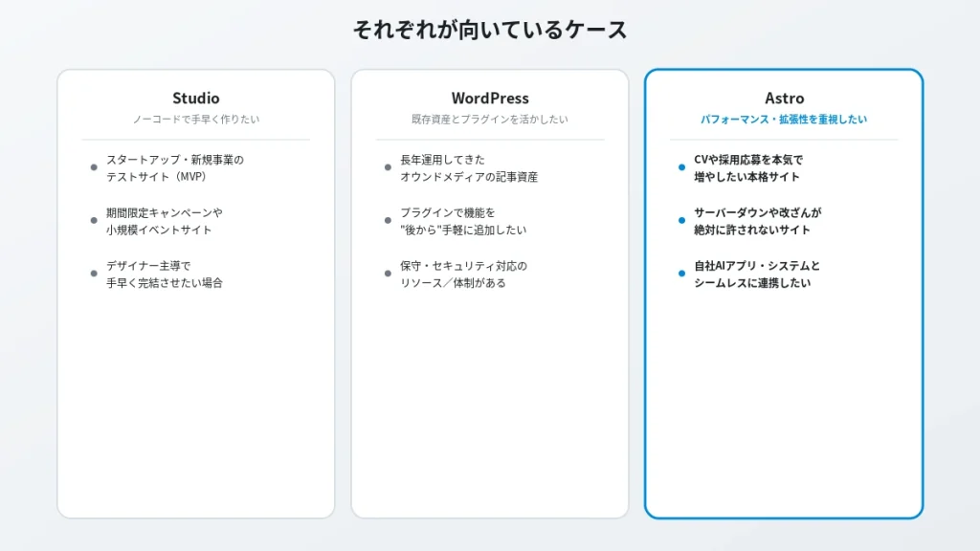This screenshot has height=551, width=980.
Task: Click bullet dot beside プラグインで機能を
Action: (389, 221)
